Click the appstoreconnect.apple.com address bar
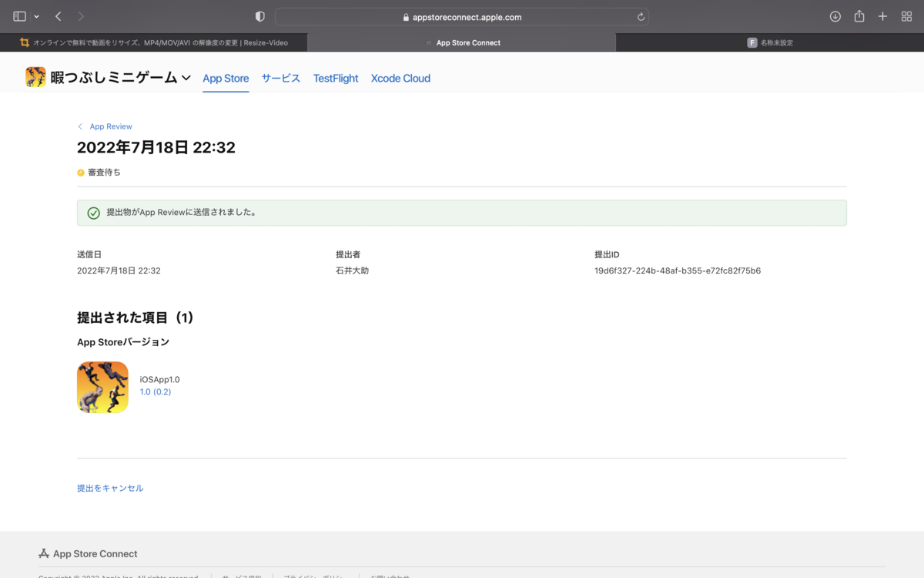 (462, 17)
